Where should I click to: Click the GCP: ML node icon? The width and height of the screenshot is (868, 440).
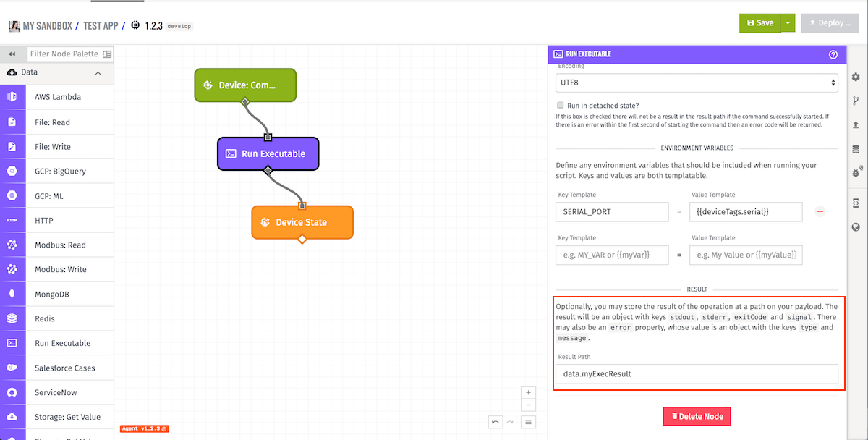tap(12, 195)
